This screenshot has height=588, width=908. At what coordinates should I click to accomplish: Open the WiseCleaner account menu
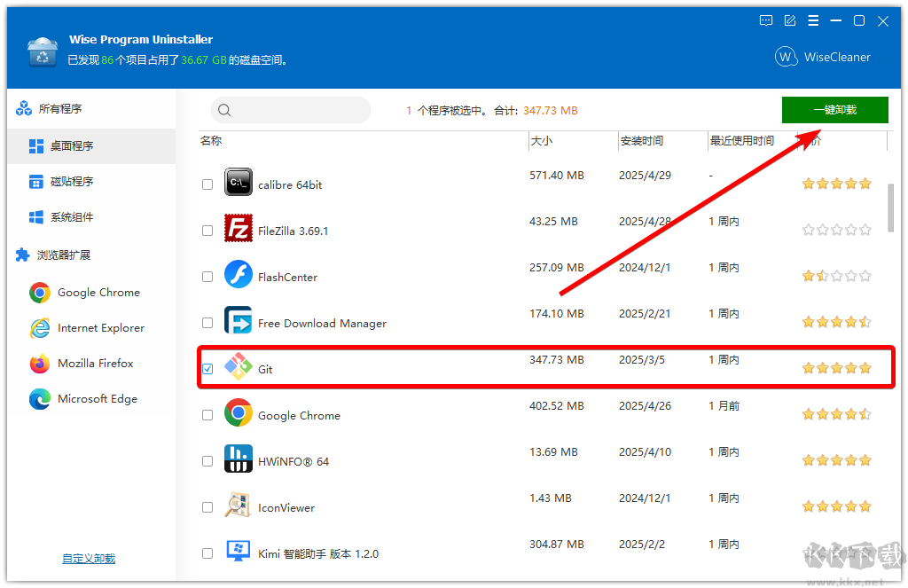coord(823,56)
